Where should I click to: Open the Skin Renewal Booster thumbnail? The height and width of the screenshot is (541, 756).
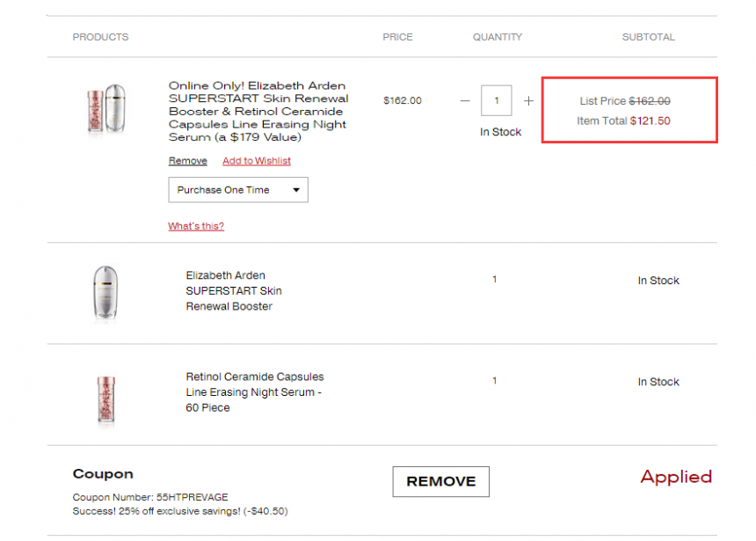tap(105, 292)
